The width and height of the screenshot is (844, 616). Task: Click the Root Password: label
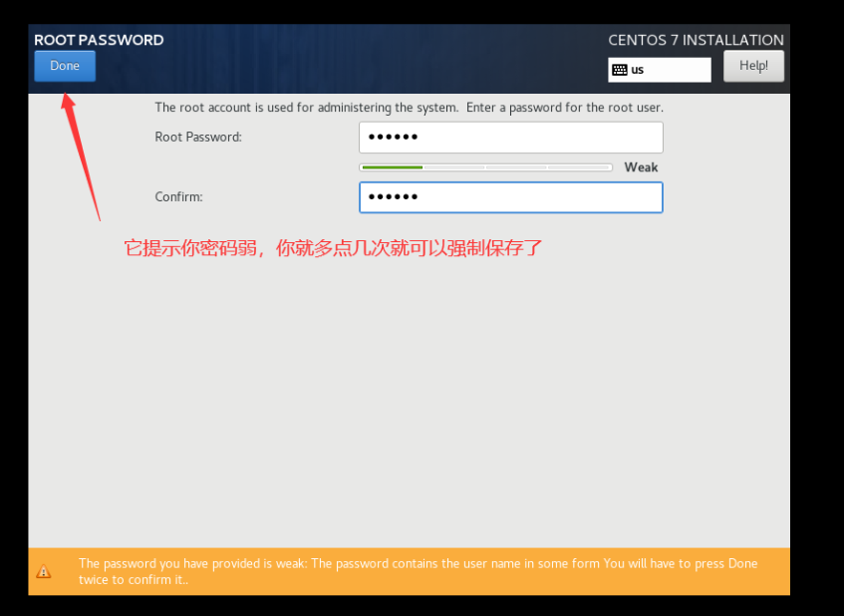pyautogui.click(x=198, y=138)
